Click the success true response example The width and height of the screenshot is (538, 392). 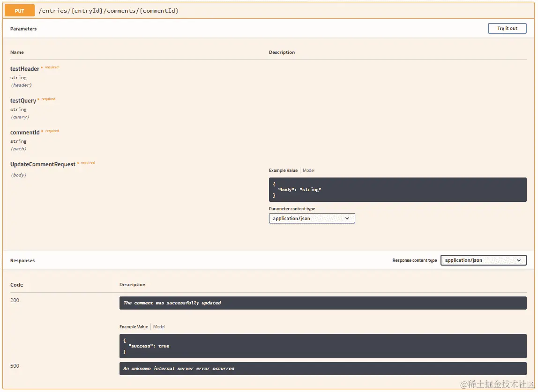[x=322, y=346]
